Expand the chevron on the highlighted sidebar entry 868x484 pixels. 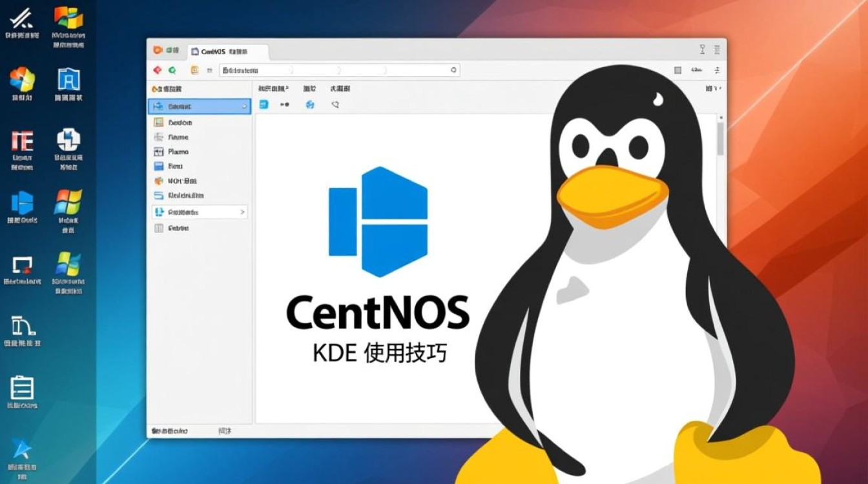[x=245, y=106]
